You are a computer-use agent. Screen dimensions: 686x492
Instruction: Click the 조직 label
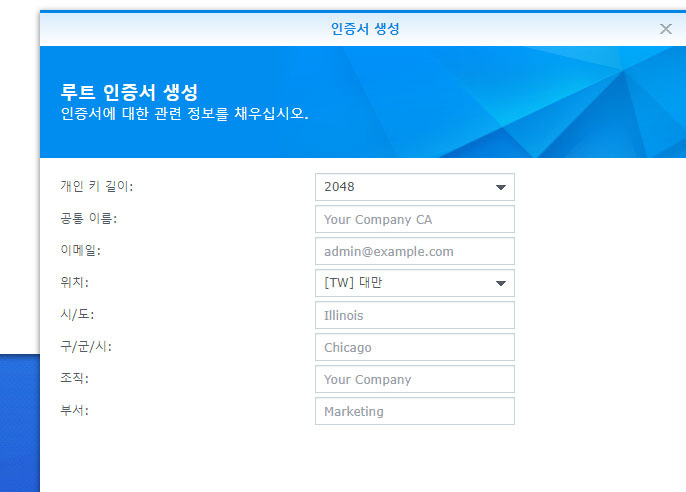click(x=75, y=379)
